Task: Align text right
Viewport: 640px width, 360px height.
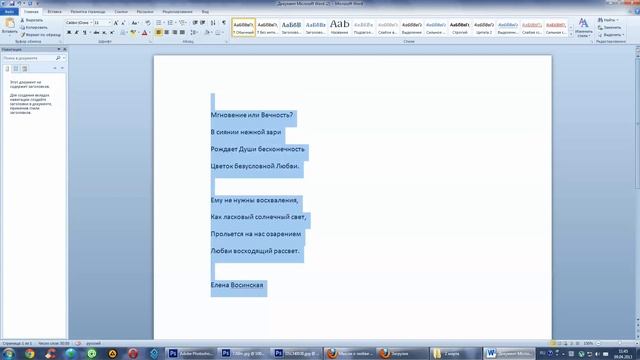Action: tap(174, 32)
